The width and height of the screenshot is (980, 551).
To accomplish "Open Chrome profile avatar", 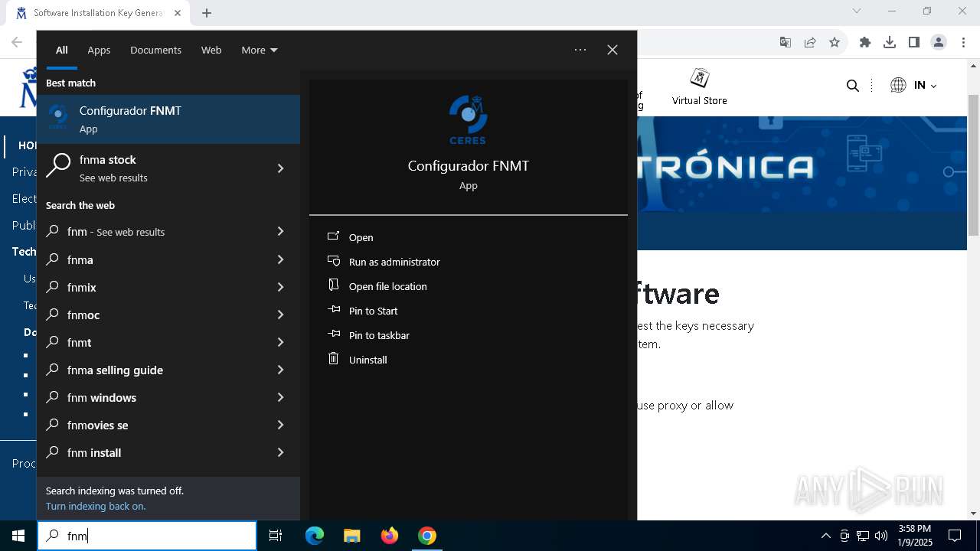I will (x=939, y=42).
